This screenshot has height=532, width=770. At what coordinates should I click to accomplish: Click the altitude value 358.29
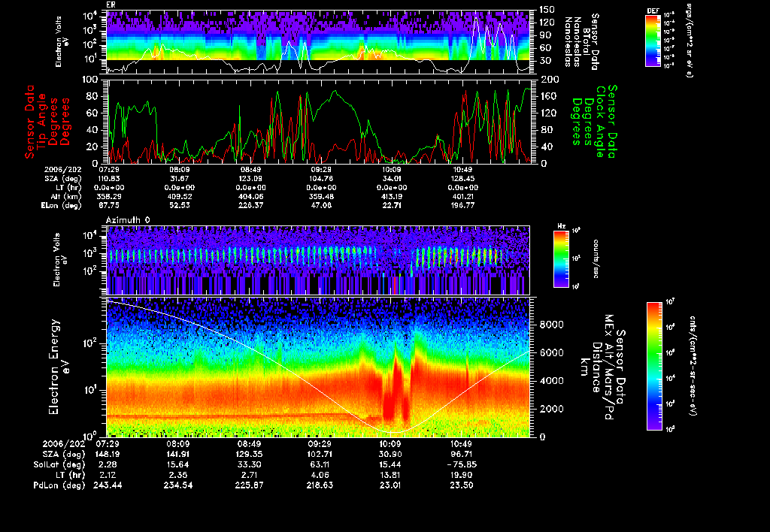click(109, 196)
